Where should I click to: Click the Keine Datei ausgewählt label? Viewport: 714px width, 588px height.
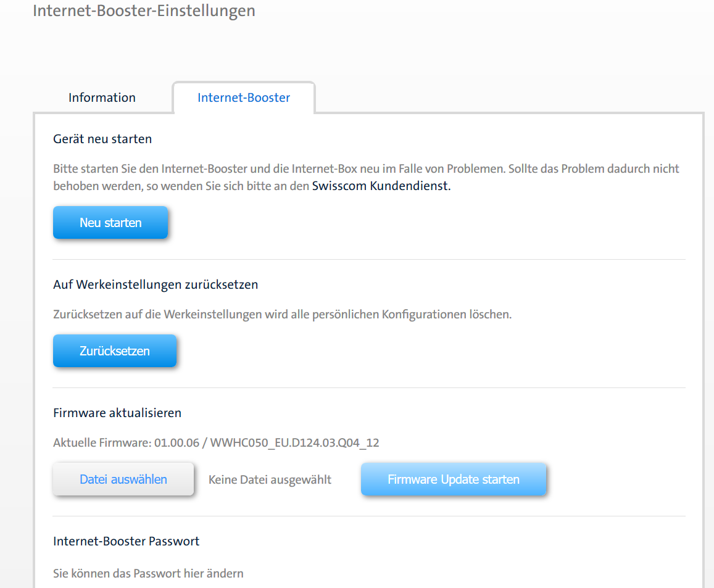coord(270,479)
